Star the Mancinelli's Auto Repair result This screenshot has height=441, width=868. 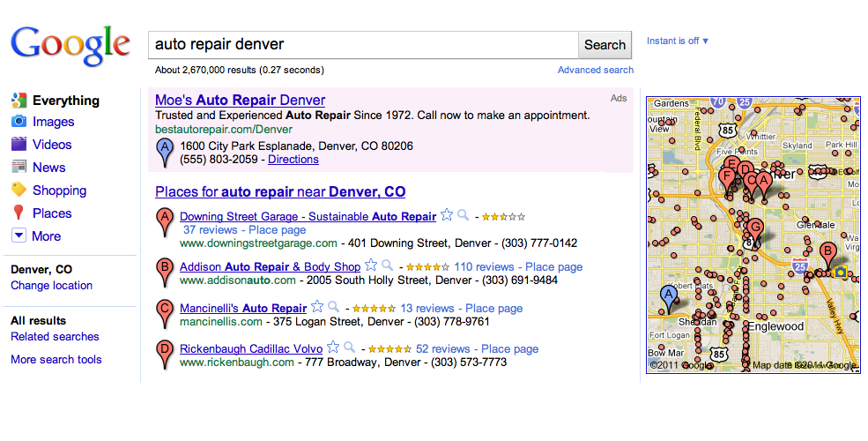[317, 306]
